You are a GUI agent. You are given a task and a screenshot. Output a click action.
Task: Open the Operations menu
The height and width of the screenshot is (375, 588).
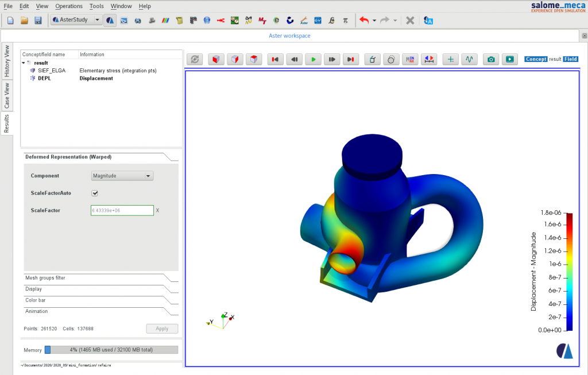tap(69, 6)
